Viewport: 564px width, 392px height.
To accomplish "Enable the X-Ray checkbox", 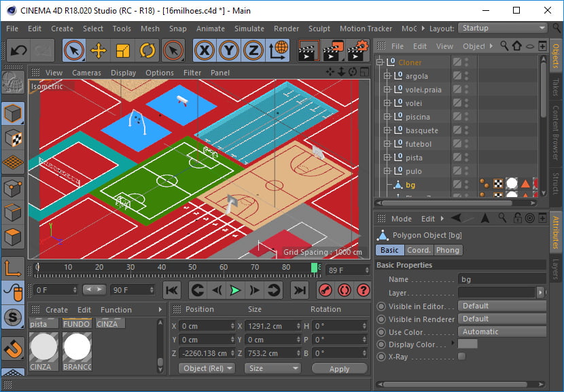I will (x=462, y=357).
